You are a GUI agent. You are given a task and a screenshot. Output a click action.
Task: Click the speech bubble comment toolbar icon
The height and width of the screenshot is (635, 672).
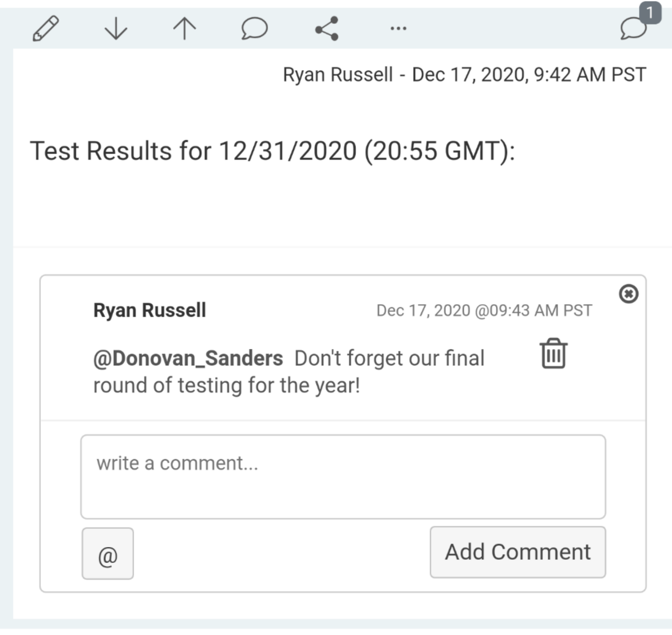point(254,28)
